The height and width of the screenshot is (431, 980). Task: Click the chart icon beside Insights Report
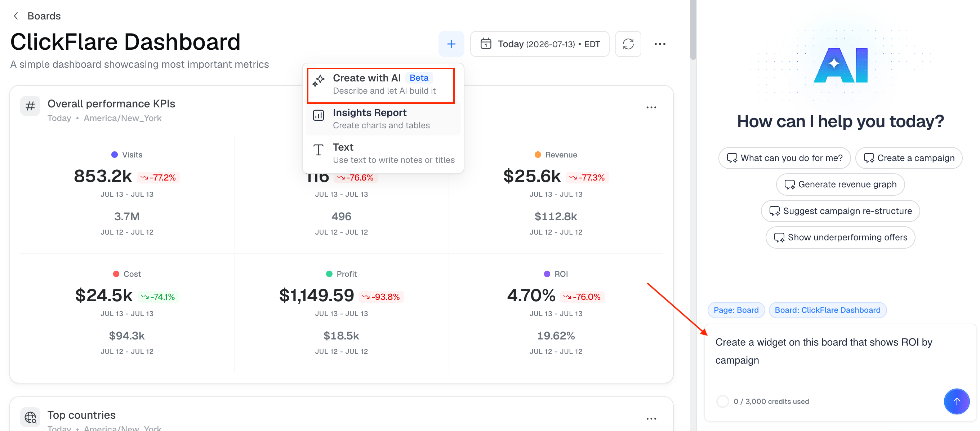(318, 115)
